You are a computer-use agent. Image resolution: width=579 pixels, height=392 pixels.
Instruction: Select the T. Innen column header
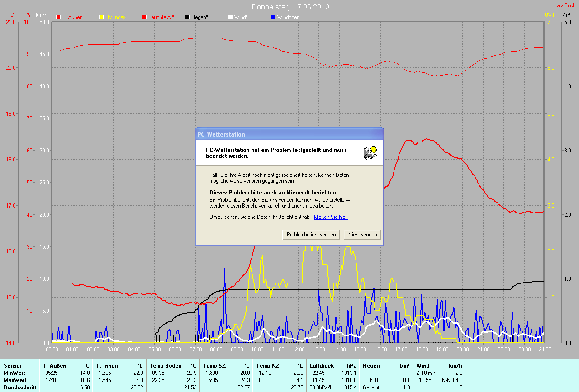click(x=107, y=365)
